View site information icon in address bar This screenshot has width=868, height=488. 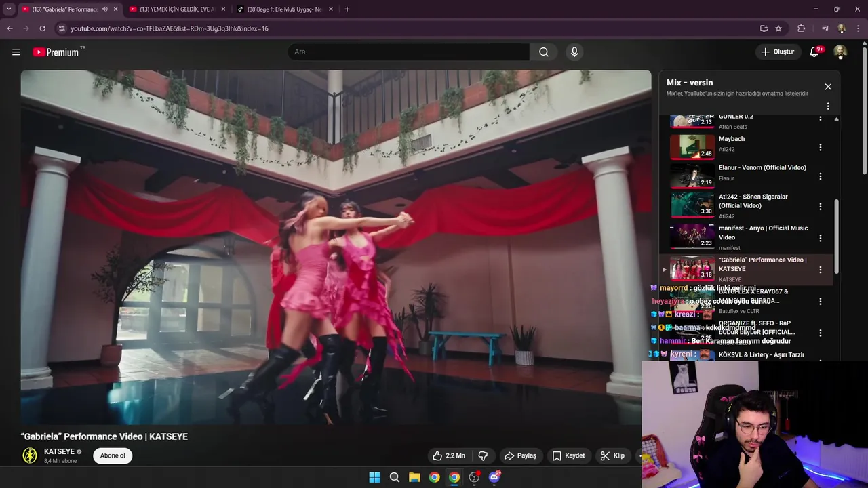point(62,28)
